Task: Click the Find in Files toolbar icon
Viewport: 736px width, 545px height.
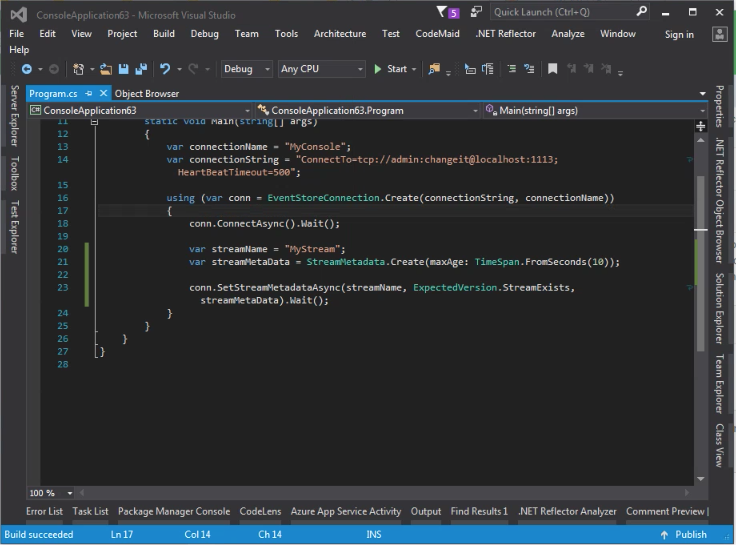Action: click(x=434, y=69)
